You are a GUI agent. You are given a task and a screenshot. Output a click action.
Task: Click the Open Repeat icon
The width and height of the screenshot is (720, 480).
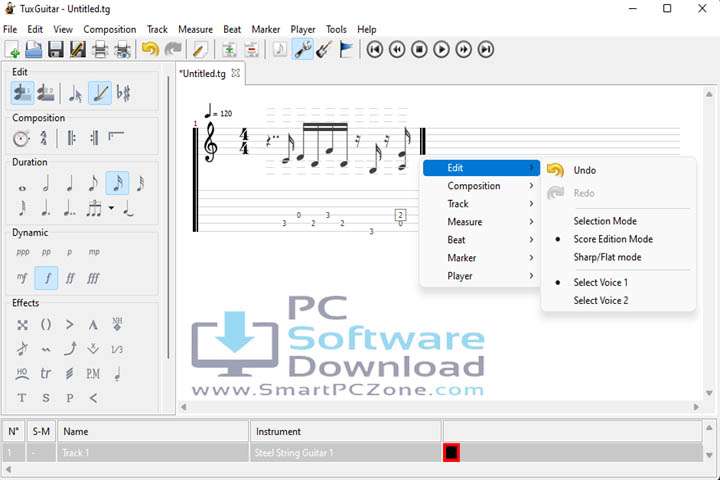tap(72, 138)
